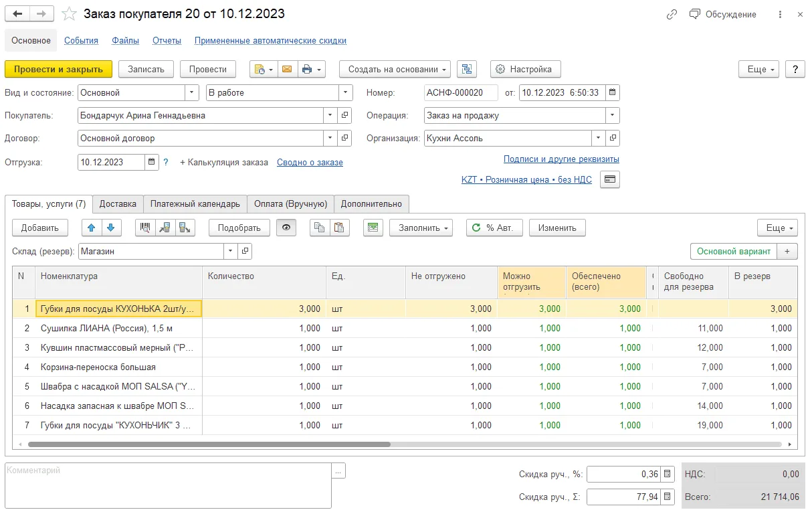812x510 pixels.
Task: Expand the order state dropdown showing В работе
Action: [x=346, y=92]
